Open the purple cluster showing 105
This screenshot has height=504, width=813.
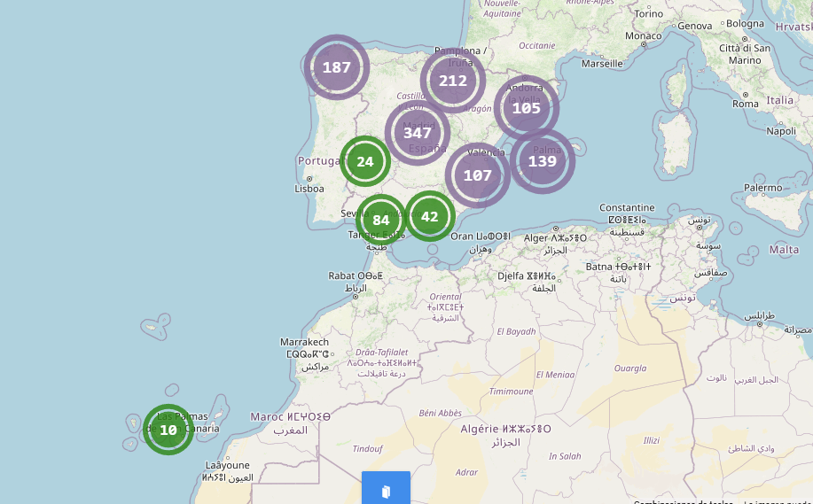tap(526, 108)
